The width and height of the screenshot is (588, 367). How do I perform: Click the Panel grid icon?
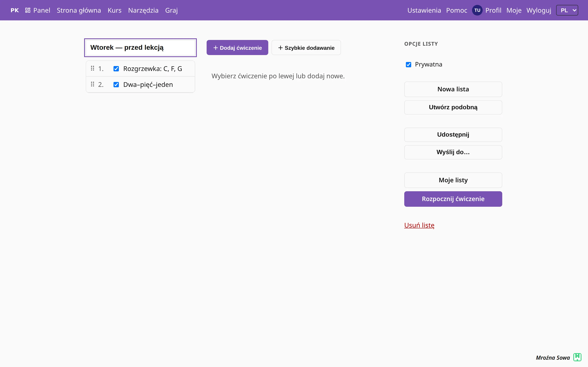click(28, 10)
